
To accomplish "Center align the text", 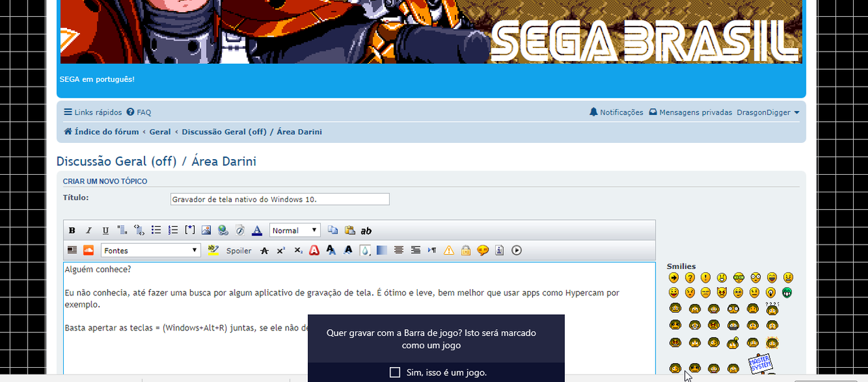I will [x=399, y=250].
